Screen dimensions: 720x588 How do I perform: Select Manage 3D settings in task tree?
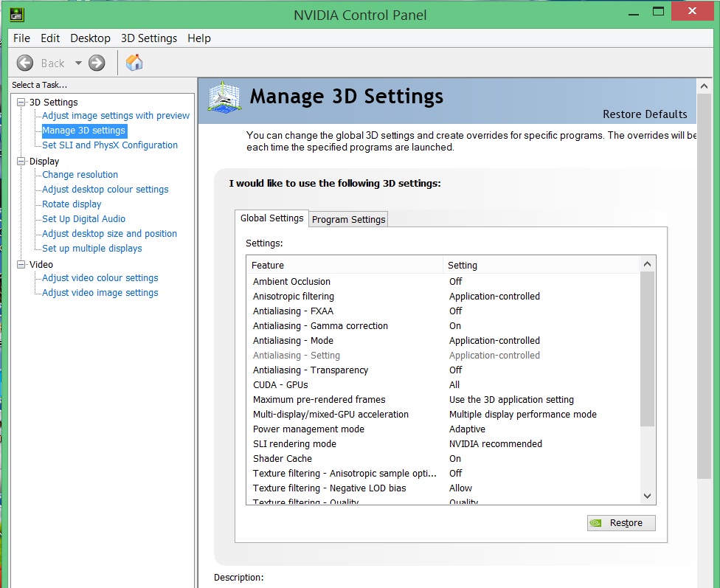click(x=83, y=131)
